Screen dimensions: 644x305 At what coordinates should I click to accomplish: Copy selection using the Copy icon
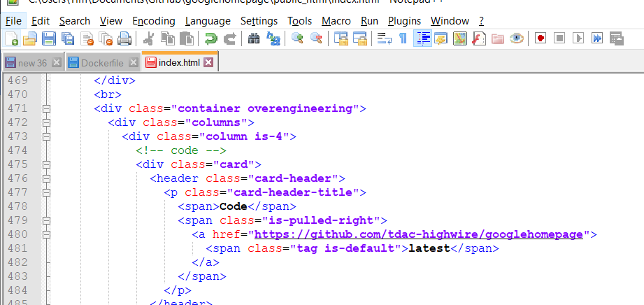pos(168,38)
